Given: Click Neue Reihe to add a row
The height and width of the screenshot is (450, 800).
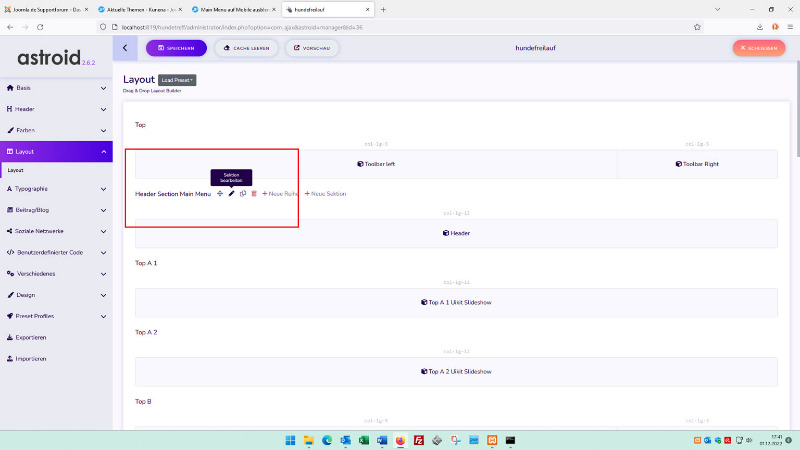Looking at the screenshot, I should (280, 193).
